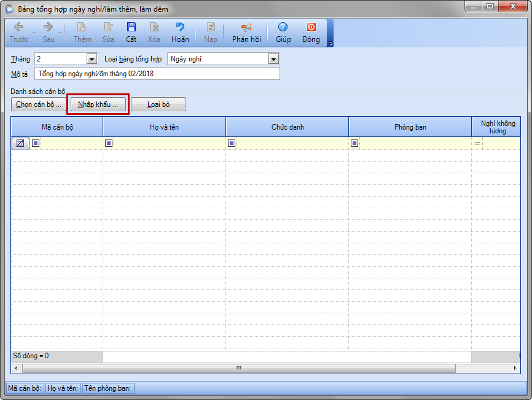Sort by the Mã cán bộ column header
Viewport: 532px width, 400px height.
tap(57, 127)
